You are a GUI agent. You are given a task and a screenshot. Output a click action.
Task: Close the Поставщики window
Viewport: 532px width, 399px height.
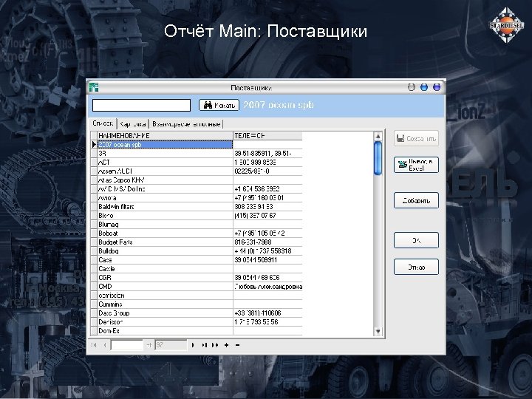(437, 87)
